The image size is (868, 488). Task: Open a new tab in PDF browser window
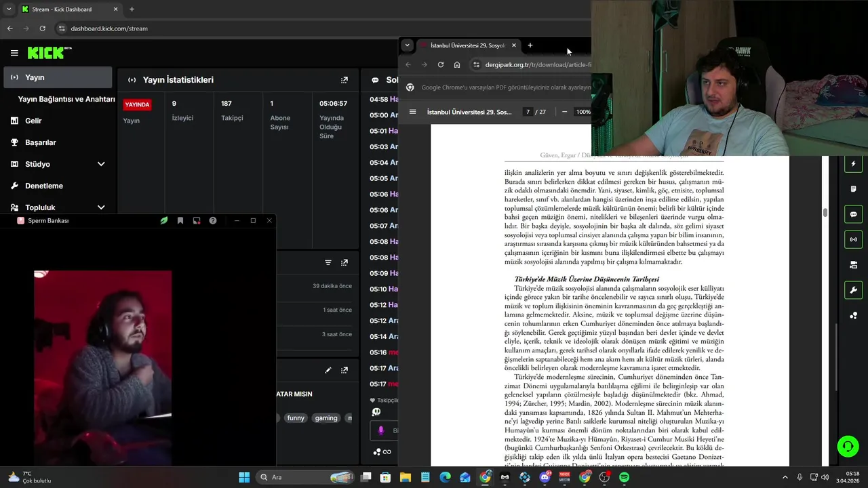[x=530, y=45]
